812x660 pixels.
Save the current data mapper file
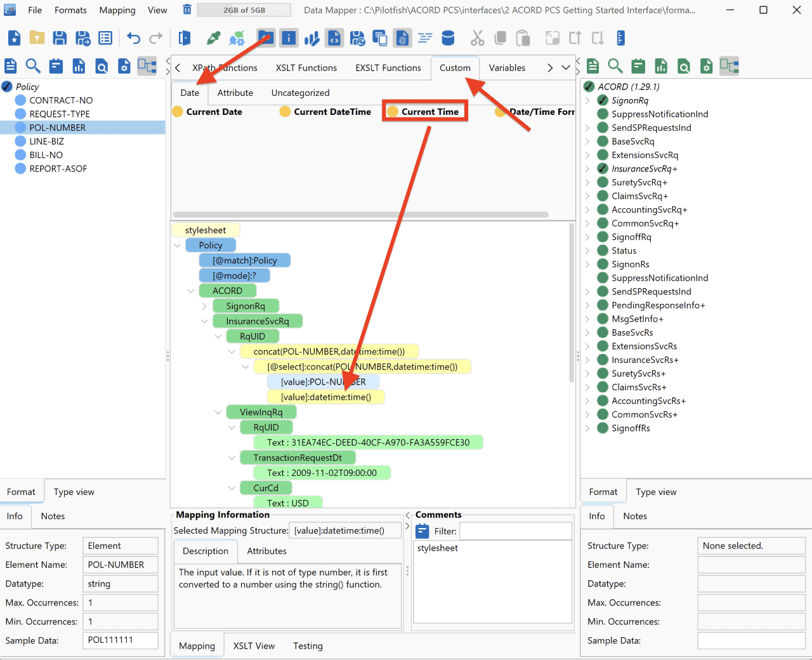click(60, 38)
